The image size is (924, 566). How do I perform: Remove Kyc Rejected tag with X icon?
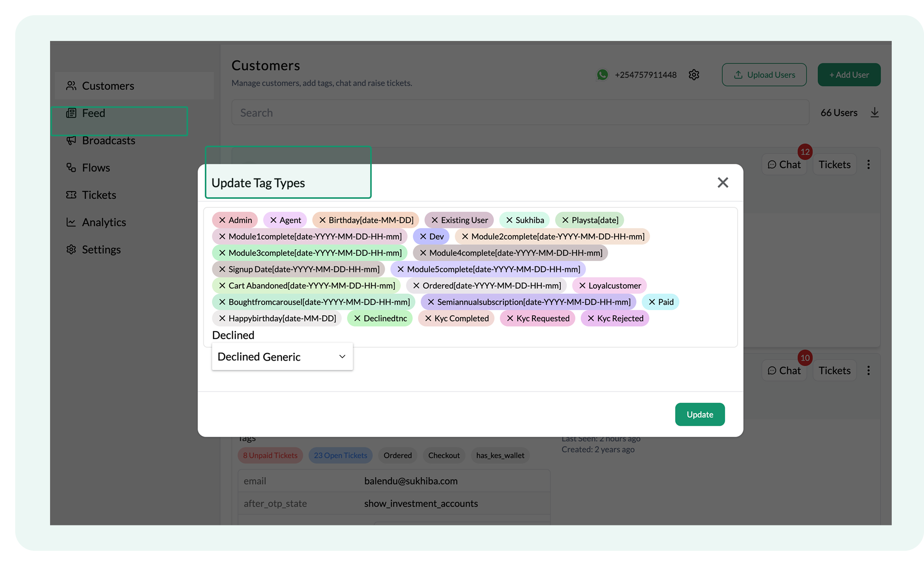(591, 318)
